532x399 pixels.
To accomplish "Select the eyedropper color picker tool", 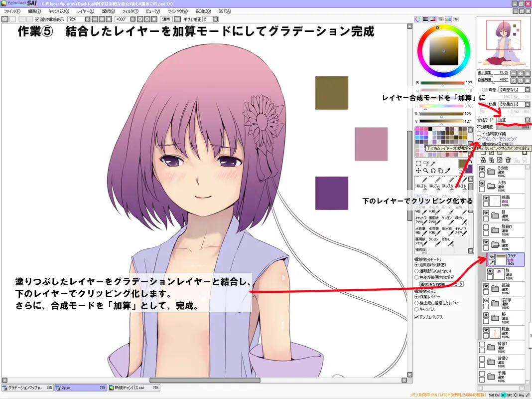I will coord(448,171).
